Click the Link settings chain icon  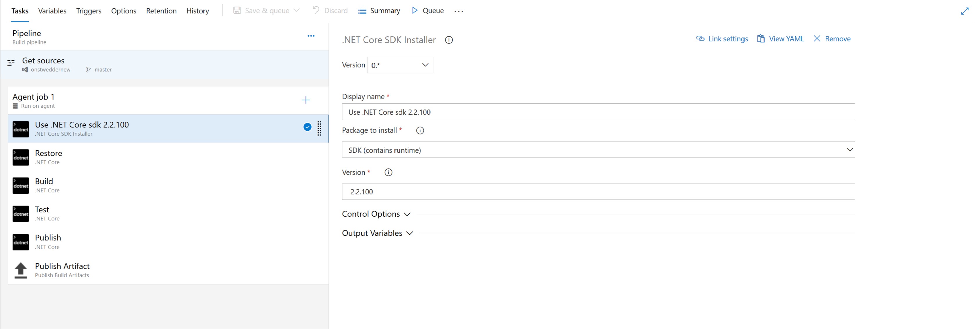pyautogui.click(x=700, y=38)
